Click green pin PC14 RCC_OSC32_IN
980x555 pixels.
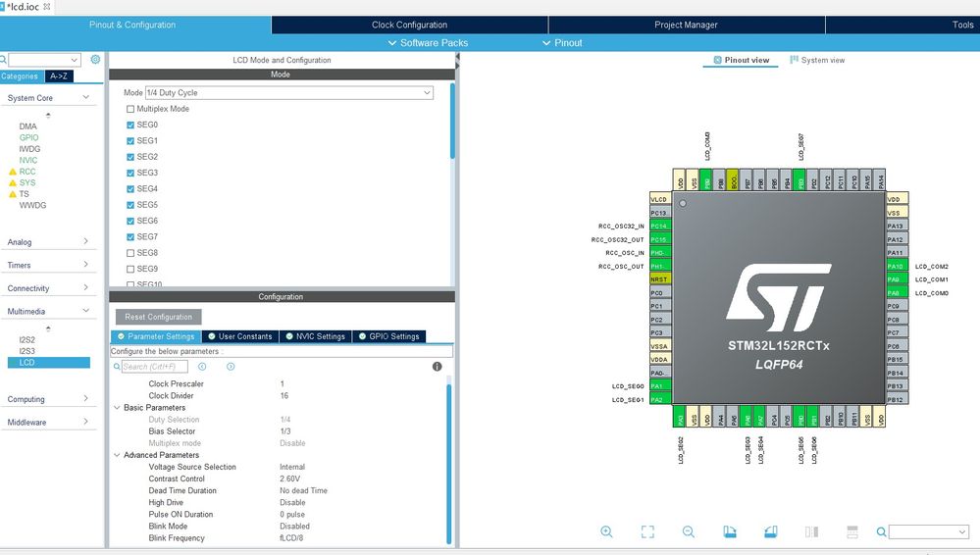coord(660,226)
